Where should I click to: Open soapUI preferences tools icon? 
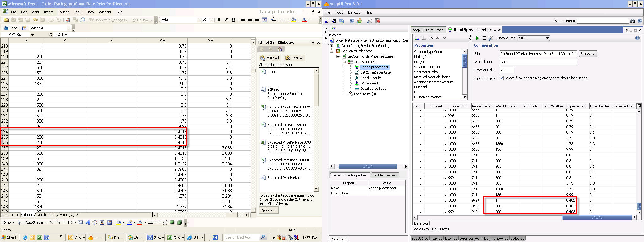[x=369, y=21]
